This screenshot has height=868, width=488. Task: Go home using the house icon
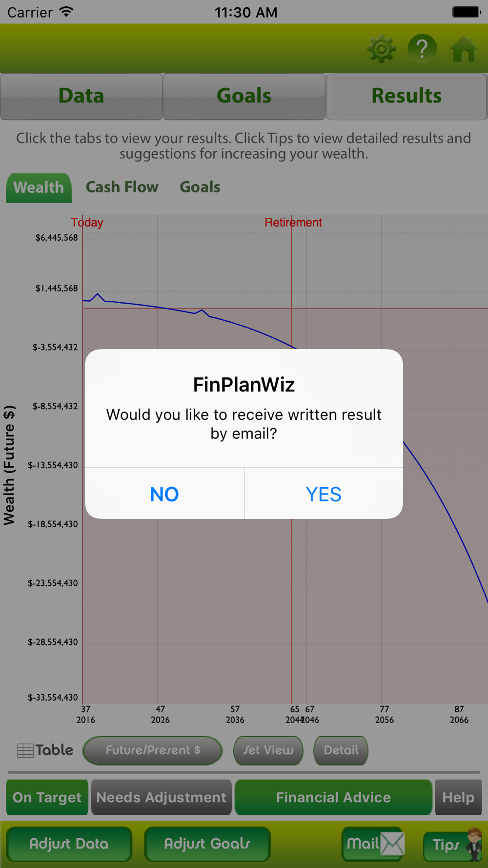(x=463, y=49)
